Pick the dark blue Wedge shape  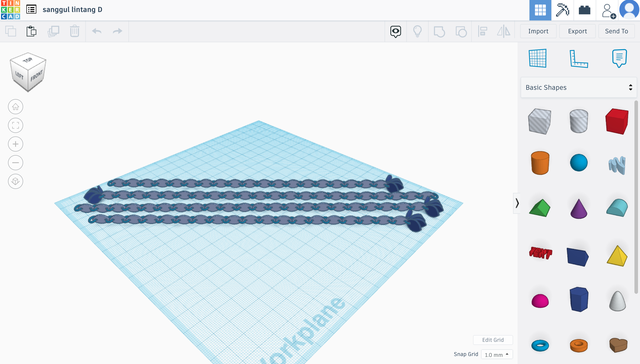[x=578, y=257]
